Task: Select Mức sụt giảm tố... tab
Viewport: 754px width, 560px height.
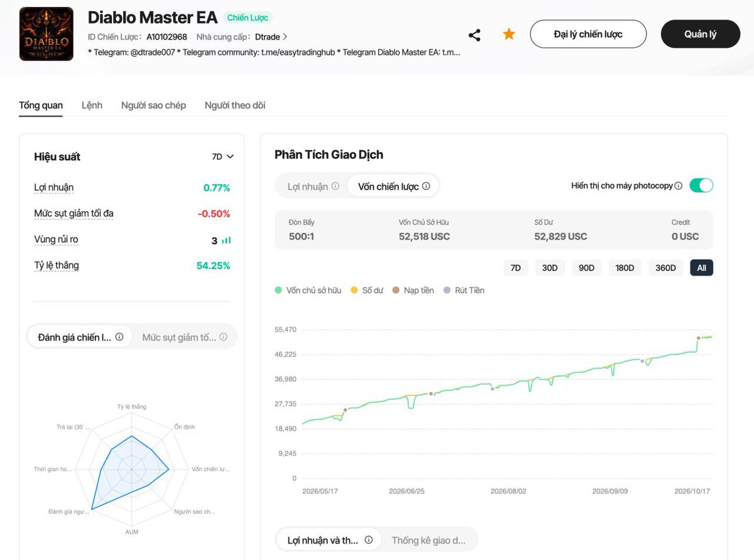Action: 184,337
